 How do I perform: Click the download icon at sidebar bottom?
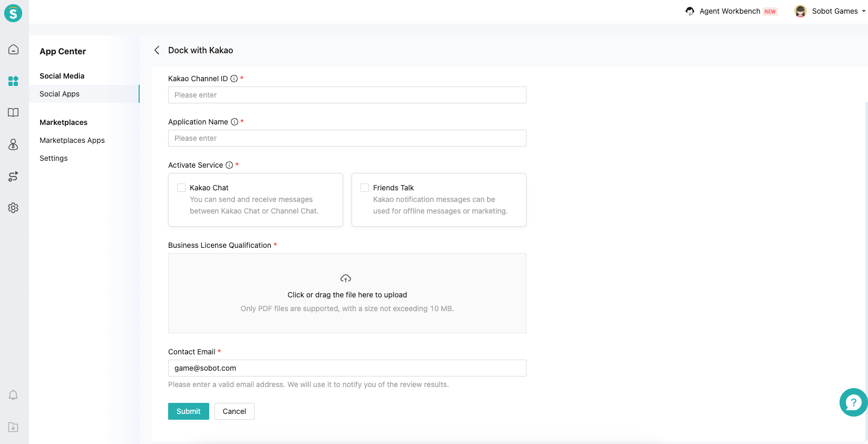[x=14, y=427]
